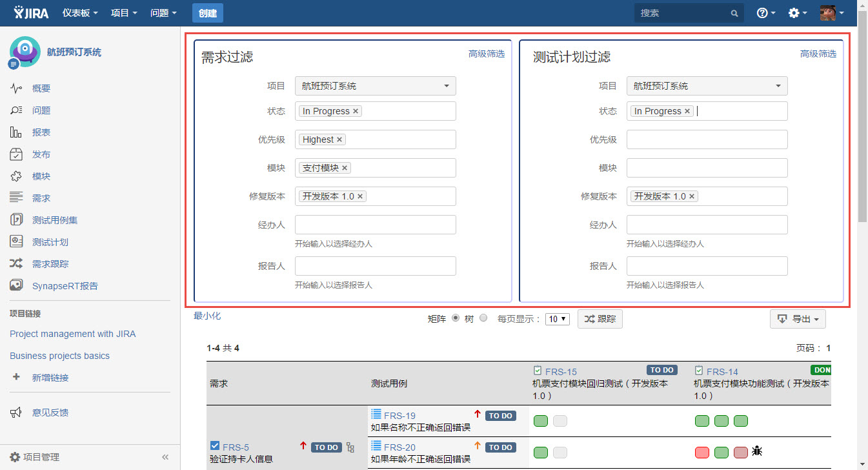Click the test case icon beside FRS-19
The image size is (868, 470).
click(x=376, y=415)
